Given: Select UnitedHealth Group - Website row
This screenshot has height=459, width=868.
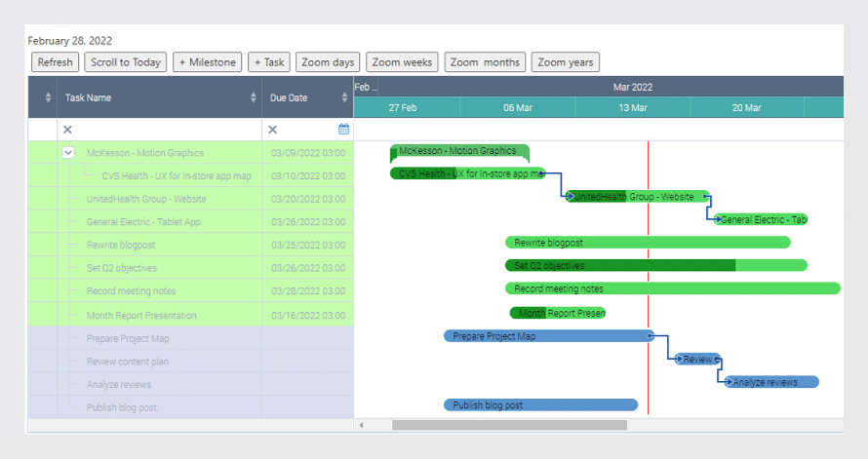Looking at the screenshot, I should [x=191, y=199].
